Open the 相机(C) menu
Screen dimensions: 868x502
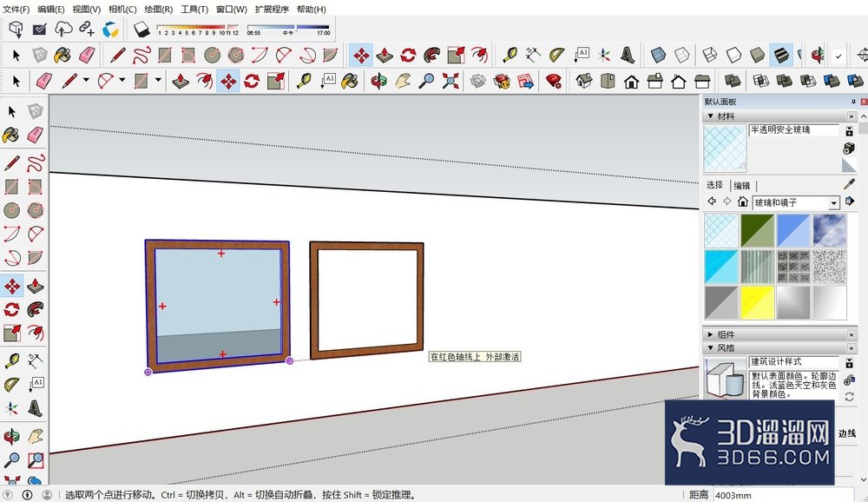coord(122,9)
